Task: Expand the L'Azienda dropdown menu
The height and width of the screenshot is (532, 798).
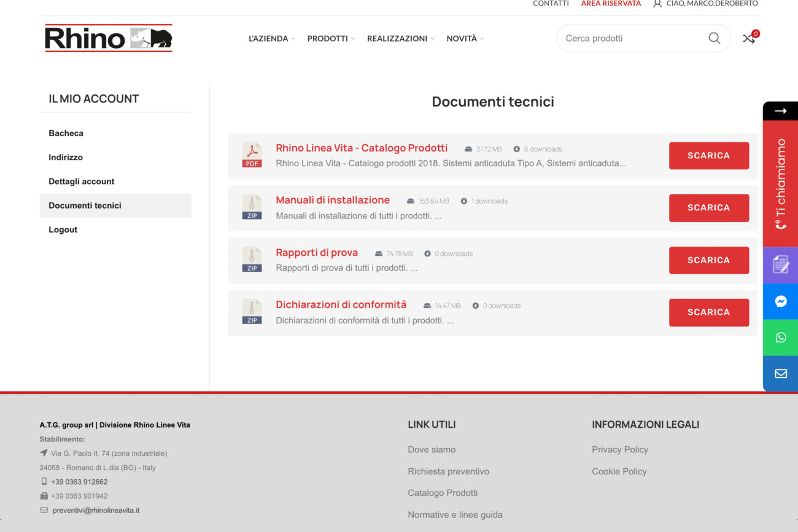Action: [x=272, y=39]
